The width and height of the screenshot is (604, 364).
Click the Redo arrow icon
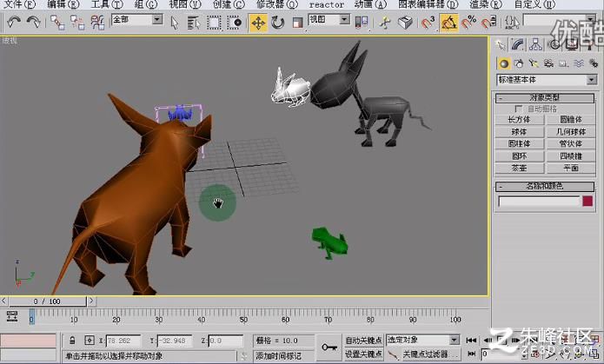pyautogui.click(x=34, y=23)
